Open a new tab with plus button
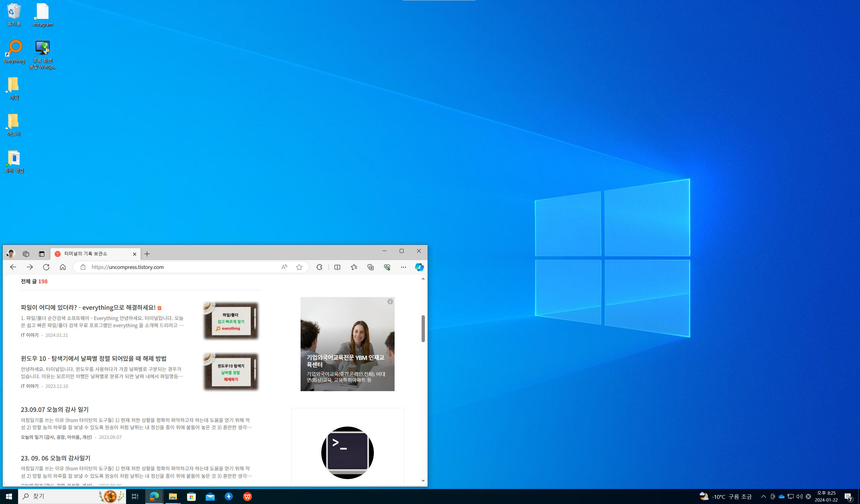Viewport: 860px width, 504px height. tap(147, 254)
